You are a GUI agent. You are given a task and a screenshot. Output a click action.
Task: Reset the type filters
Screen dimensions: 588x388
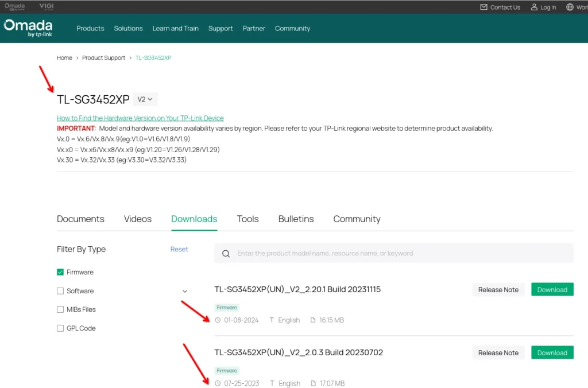tap(179, 249)
